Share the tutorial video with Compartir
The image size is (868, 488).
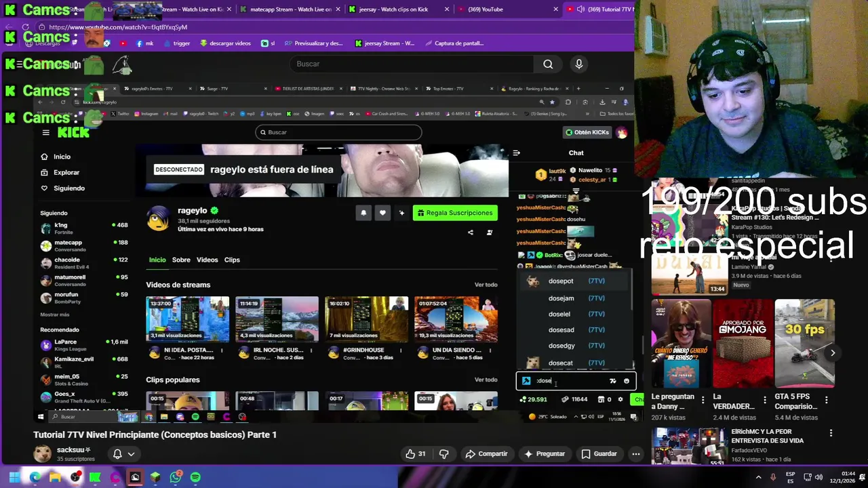[486, 454]
